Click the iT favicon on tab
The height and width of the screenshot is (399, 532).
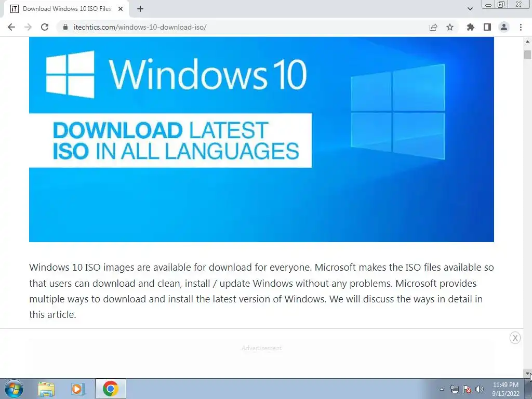click(14, 9)
